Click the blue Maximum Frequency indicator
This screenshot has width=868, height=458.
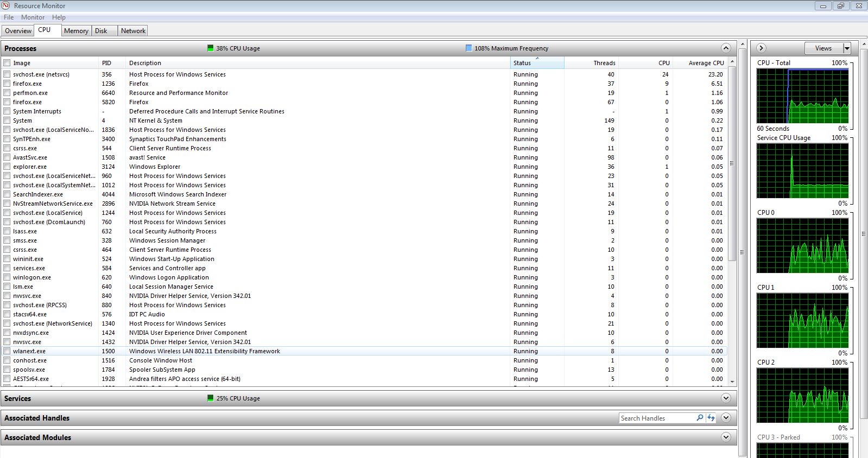click(468, 48)
